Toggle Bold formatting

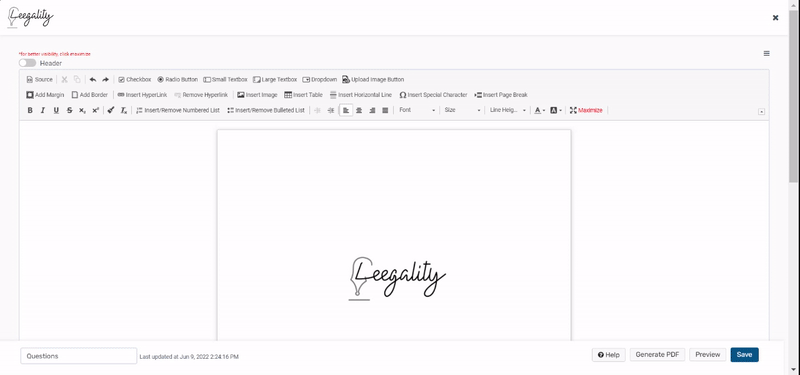pyautogui.click(x=30, y=110)
